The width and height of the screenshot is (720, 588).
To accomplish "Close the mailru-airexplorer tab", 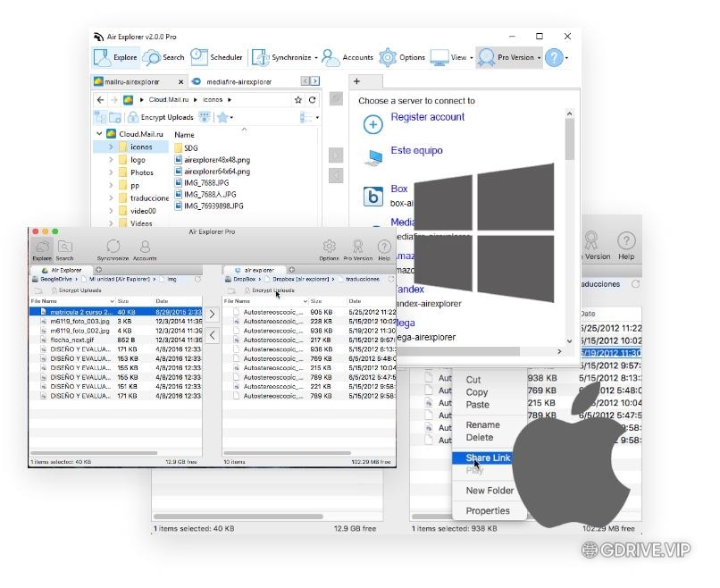I will pos(181,82).
